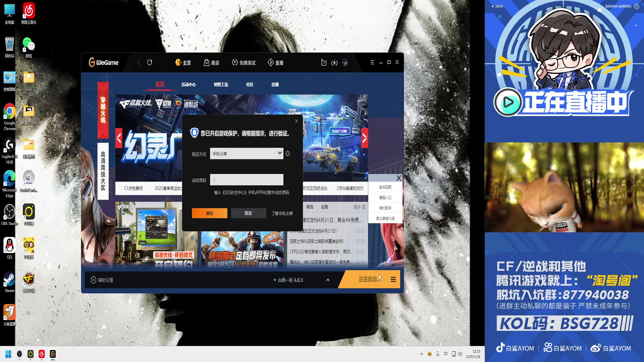Open news item 冠军之特&冠军之商即将重磅返场
Screen dimensions: 644x362
(316, 241)
